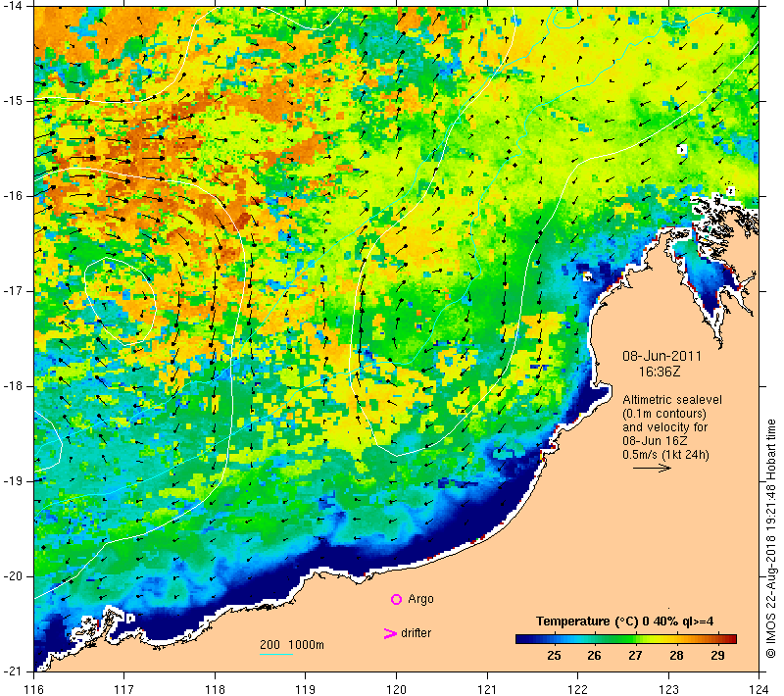Click the color bar label '27'
This screenshot has width=784, height=696.
pos(635,656)
